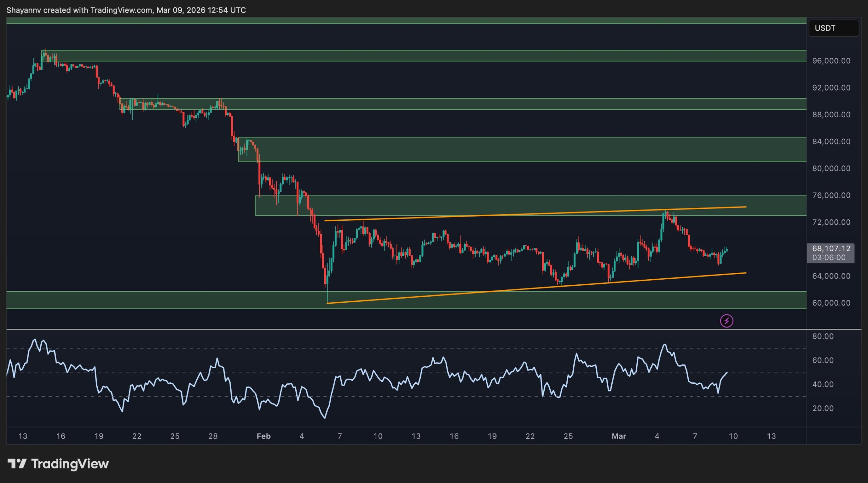Image resolution: width=868 pixels, height=483 pixels.
Task: Click the 03:06:00 countdown timer label
Action: tap(829, 258)
